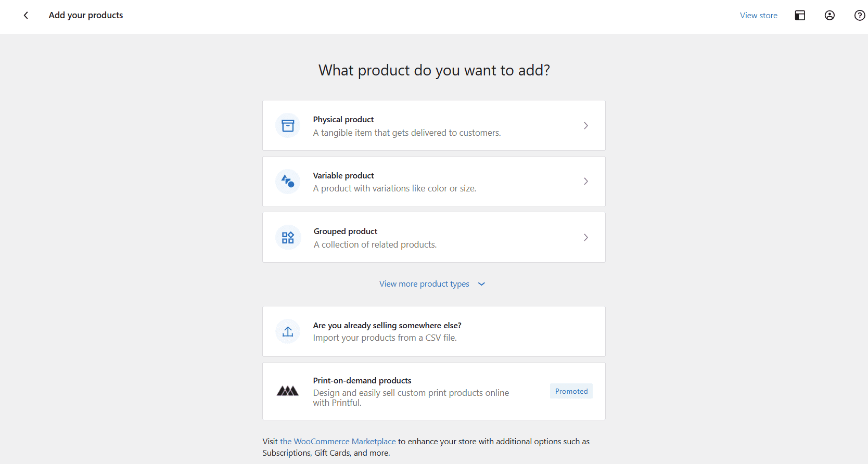Image resolution: width=868 pixels, height=464 pixels.
Task: Click the CSV import upload icon
Action: [288, 331]
